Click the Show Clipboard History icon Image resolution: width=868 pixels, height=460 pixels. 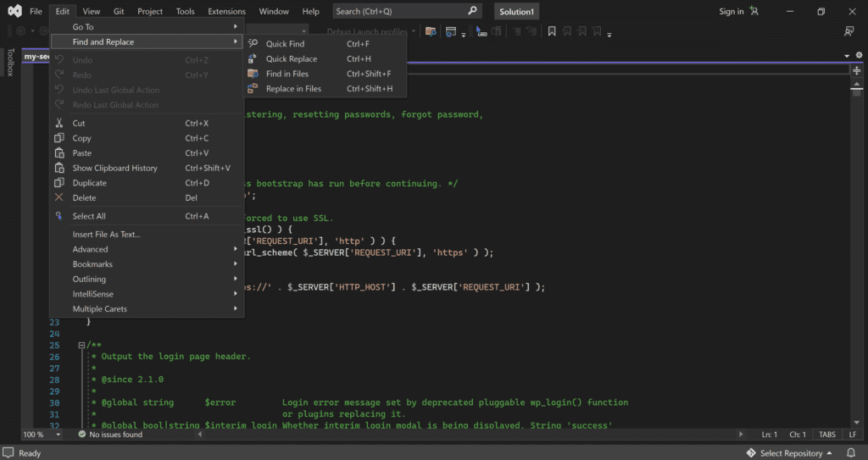click(x=59, y=168)
